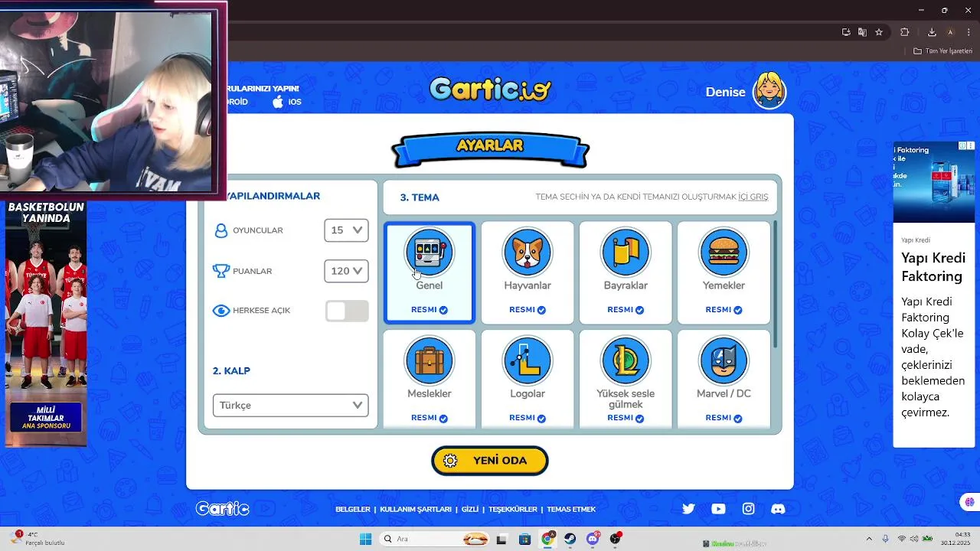The height and width of the screenshot is (551, 980).
Task: Click the Gartic footer logo
Action: pyautogui.click(x=222, y=508)
